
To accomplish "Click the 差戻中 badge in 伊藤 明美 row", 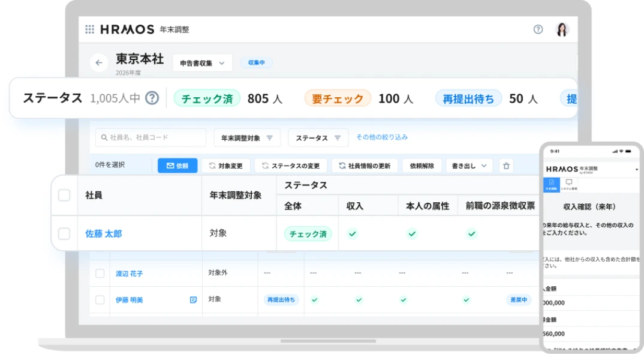I will point(518,300).
